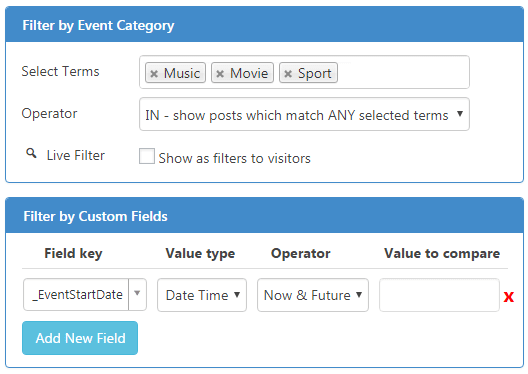Remove the Movie term tag
This screenshot has width=528, height=374.
click(x=220, y=73)
